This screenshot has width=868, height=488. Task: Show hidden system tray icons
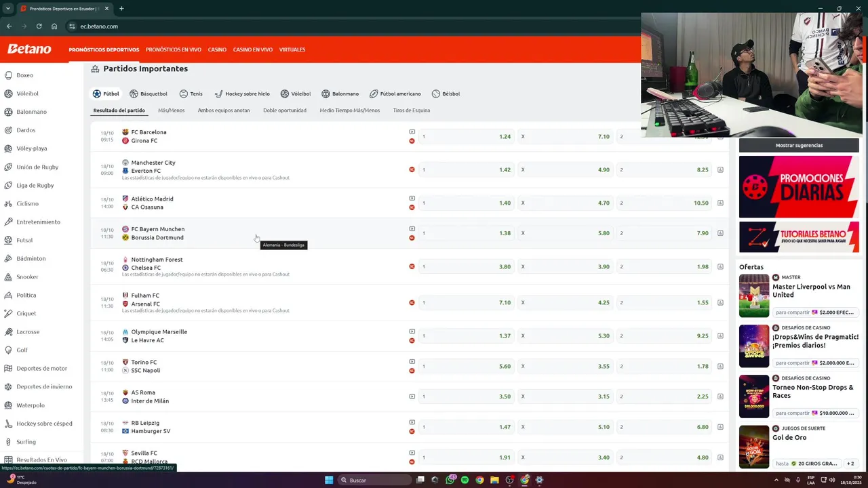pos(777,480)
